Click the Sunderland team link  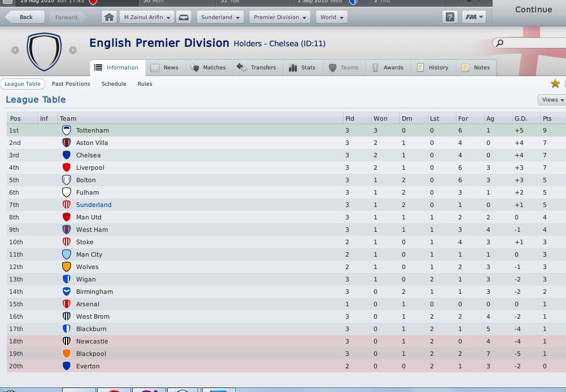[94, 205]
